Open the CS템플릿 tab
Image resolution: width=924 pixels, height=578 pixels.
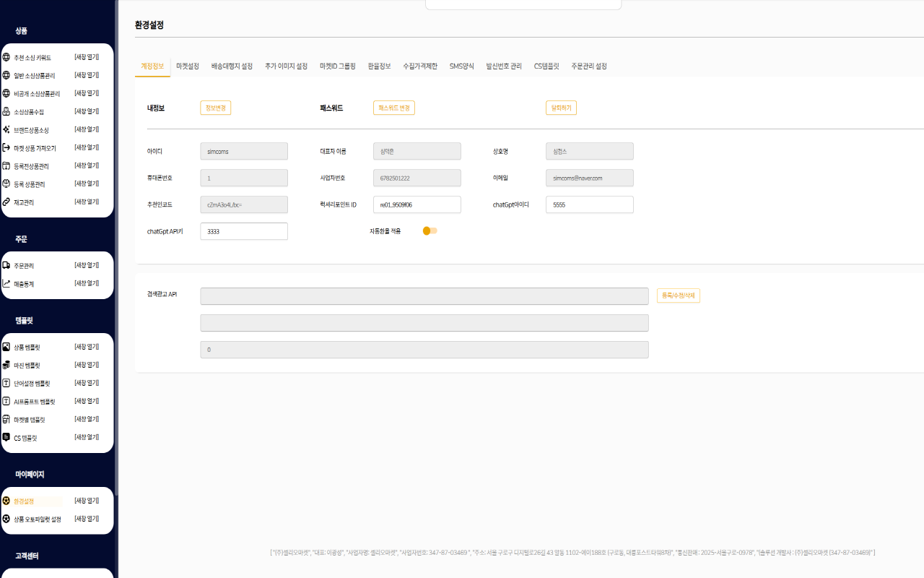(546, 66)
